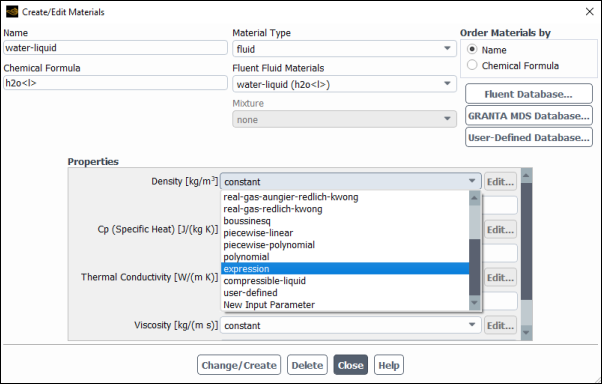This screenshot has height=384, width=602.
Task: Select piecewise-polynomial density option
Action: click(x=345, y=245)
